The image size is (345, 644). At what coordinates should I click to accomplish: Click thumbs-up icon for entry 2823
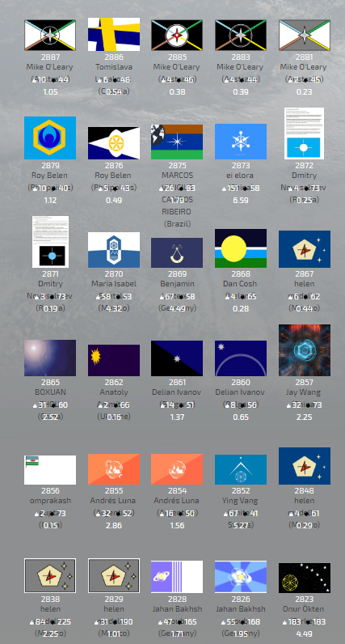point(284,622)
